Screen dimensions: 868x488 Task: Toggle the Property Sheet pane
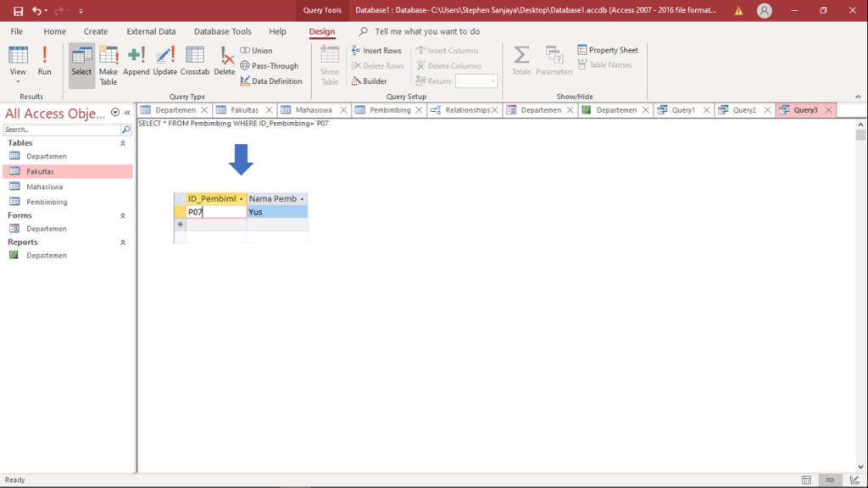[608, 50]
